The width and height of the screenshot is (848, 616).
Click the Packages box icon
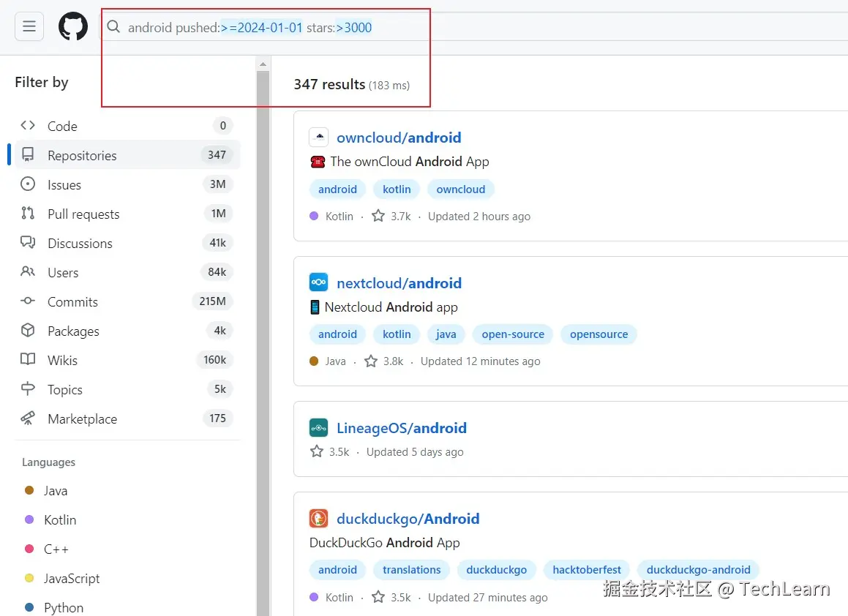(28, 330)
